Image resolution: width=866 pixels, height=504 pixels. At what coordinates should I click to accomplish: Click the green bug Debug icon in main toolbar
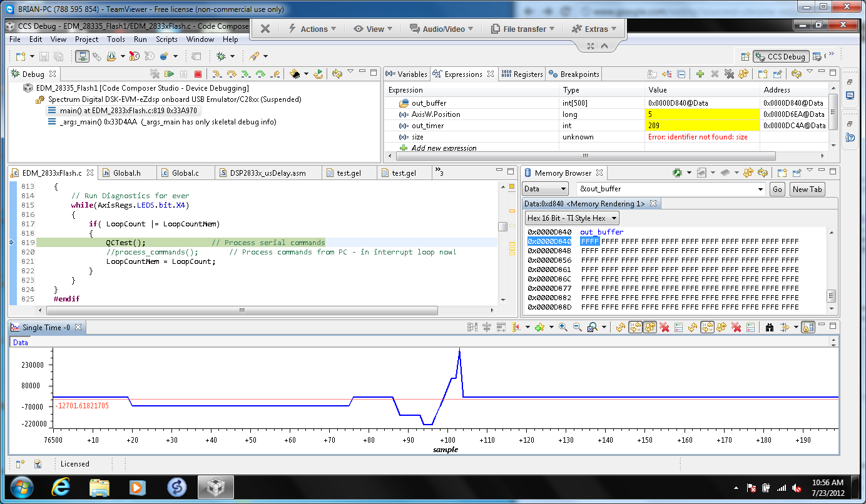(x=221, y=56)
